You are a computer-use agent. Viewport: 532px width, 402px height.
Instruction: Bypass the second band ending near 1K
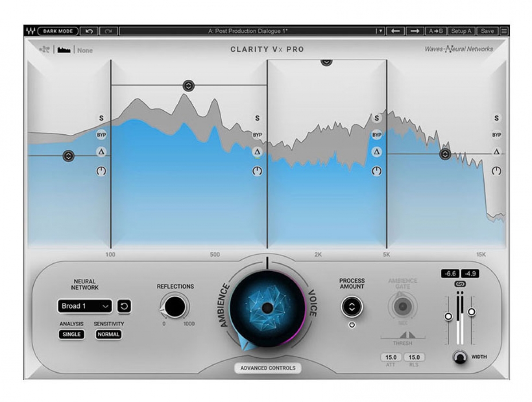(x=257, y=135)
